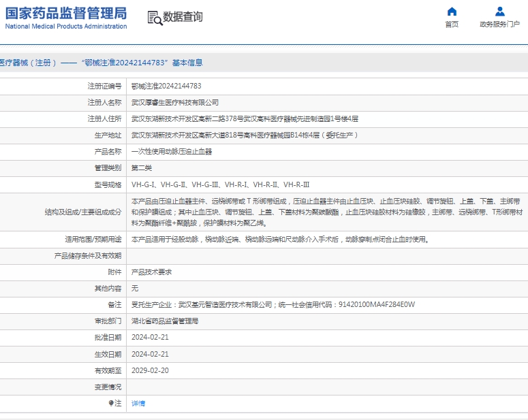Open 政务服务门户 via its text label

tap(499, 25)
